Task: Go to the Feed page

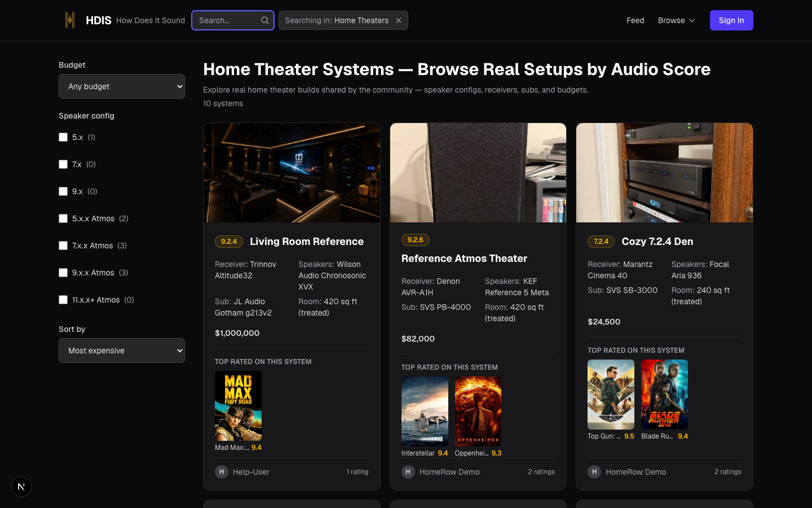Action: click(636, 20)
